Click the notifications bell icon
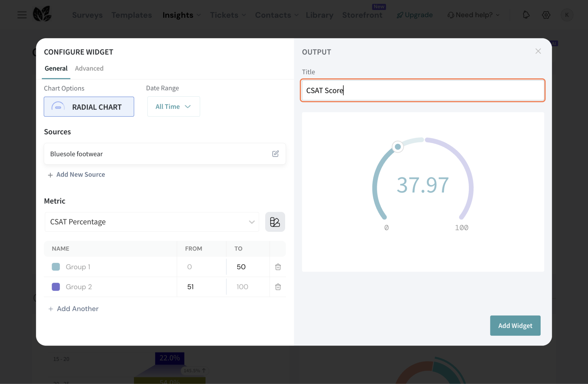This screenshot has height=384, width=588. click(526, 15)
